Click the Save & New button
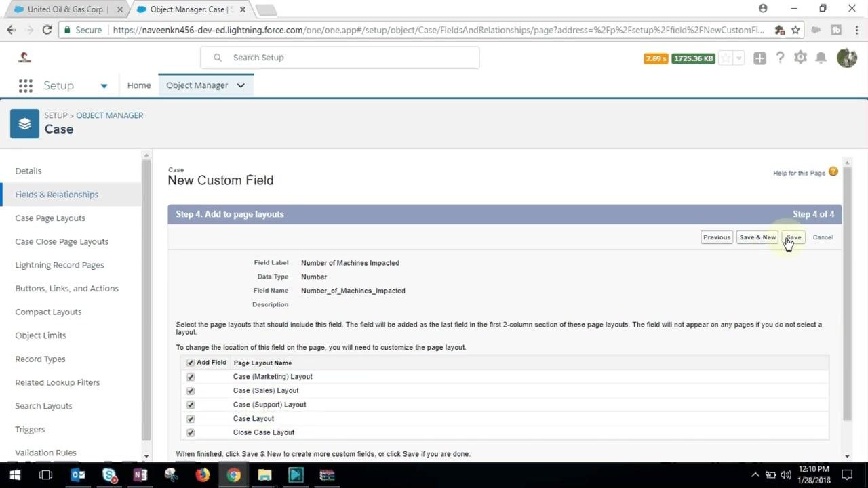 pyautogui.click(x=757, y=237)
